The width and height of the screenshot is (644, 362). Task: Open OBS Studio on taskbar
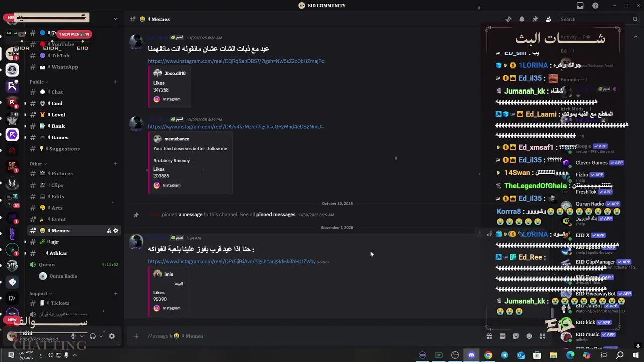[455, 355]
